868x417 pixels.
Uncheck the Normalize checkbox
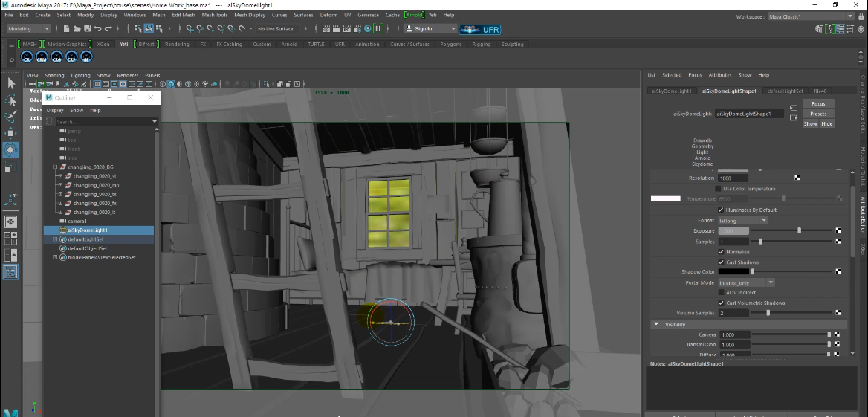pyautogui.click(x=721, y=252)
